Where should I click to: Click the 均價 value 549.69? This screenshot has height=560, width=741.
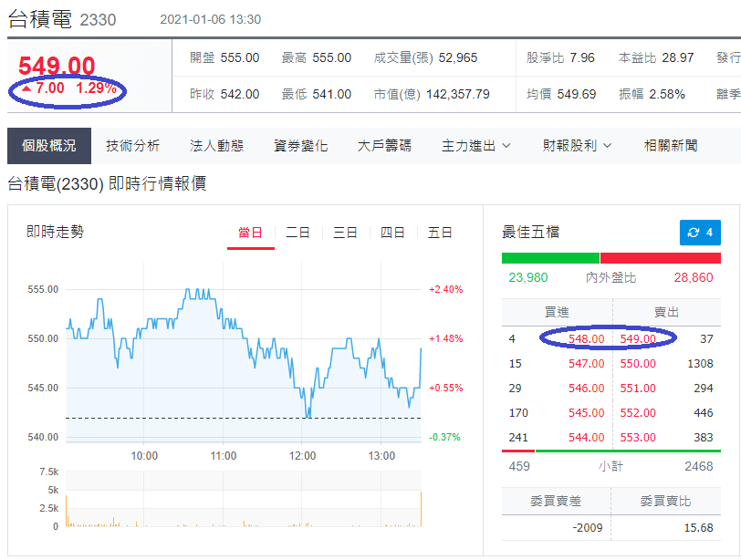point(577,94)
